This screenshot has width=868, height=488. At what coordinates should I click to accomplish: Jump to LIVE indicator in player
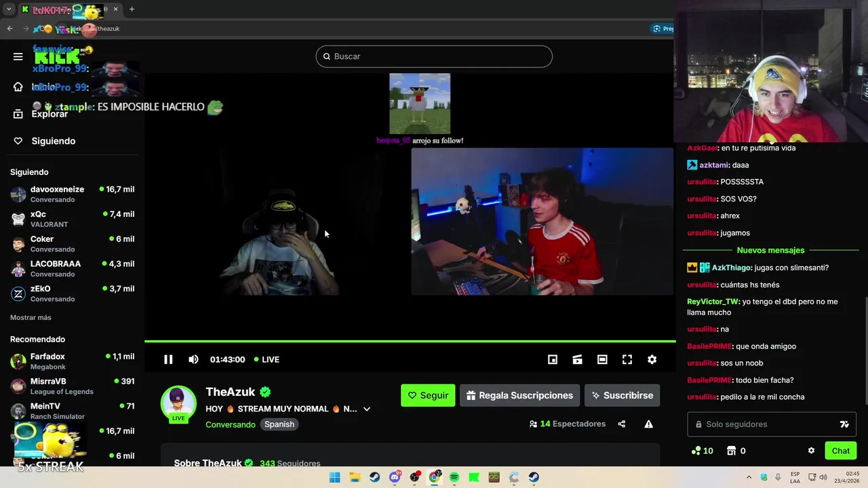pos(267,359)
